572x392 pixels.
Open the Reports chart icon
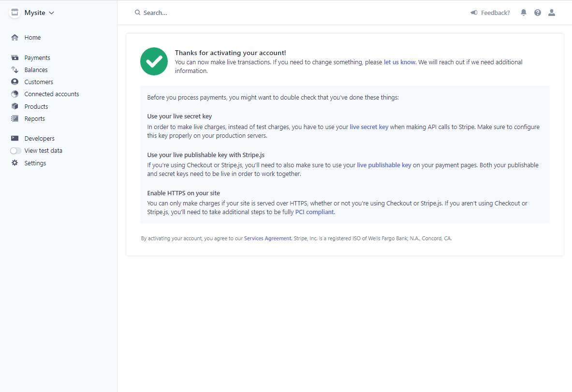pos(15,118)
